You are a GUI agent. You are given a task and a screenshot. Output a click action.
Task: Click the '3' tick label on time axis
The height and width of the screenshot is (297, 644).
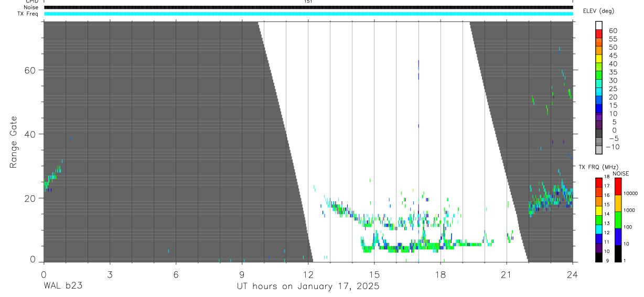pyautogui.click(x=110, y=274)
